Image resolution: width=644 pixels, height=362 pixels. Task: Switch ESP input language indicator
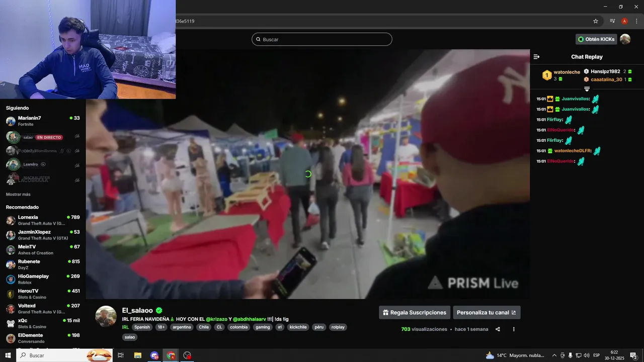596,355
